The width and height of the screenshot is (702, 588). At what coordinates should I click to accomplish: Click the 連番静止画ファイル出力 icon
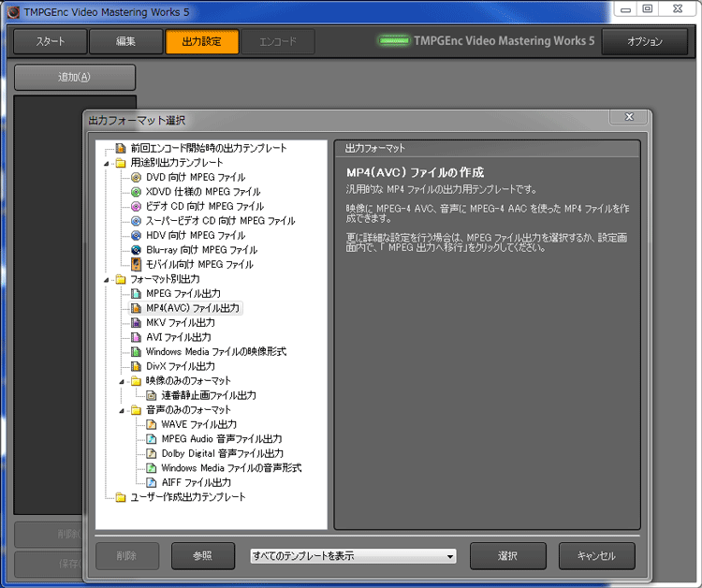152,395
